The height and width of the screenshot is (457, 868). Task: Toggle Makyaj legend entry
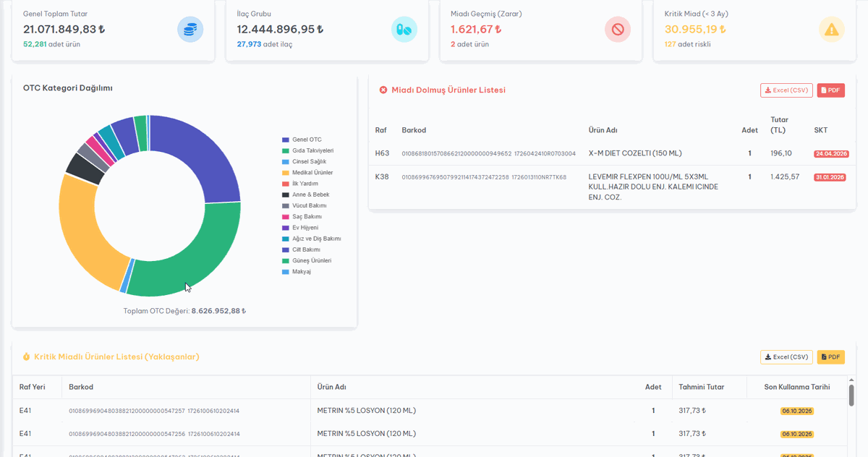pos(297,272)
